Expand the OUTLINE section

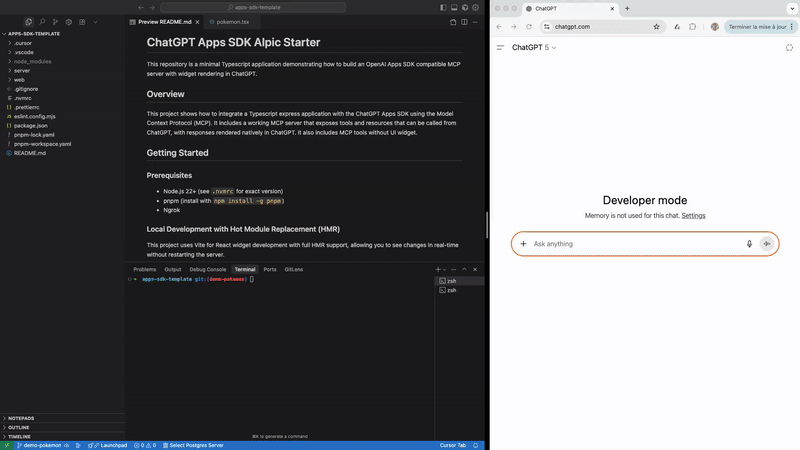pyautogui.click(x=20, y=427)
